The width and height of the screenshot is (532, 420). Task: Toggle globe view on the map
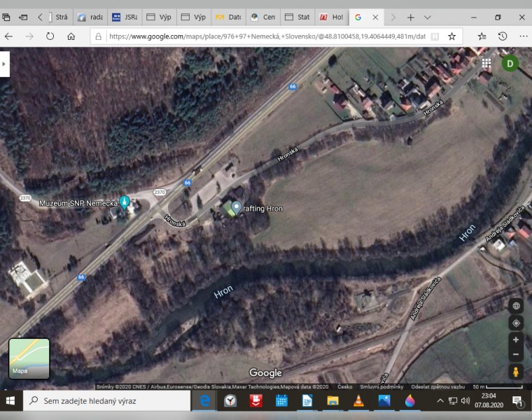point(516,306)
